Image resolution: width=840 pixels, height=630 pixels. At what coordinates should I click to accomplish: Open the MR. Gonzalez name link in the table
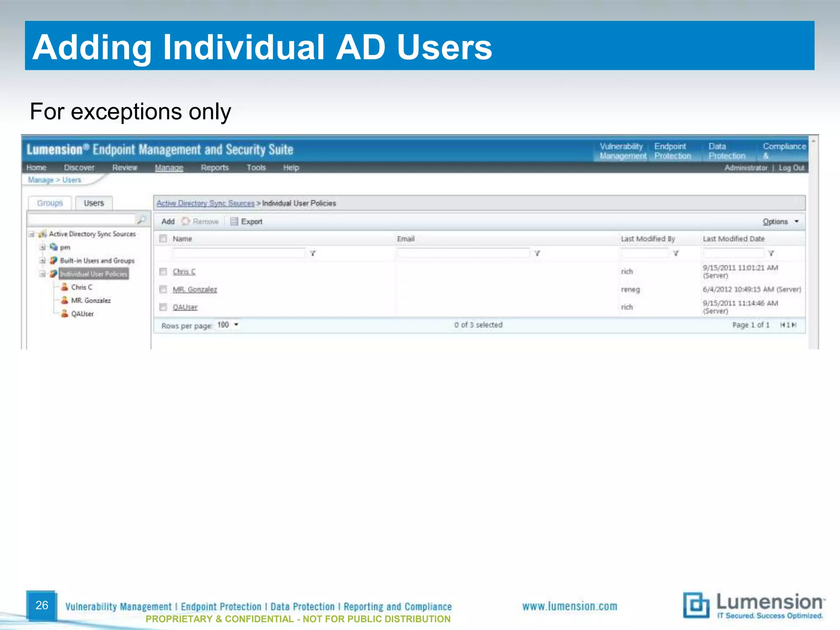(x=195, y=290)
